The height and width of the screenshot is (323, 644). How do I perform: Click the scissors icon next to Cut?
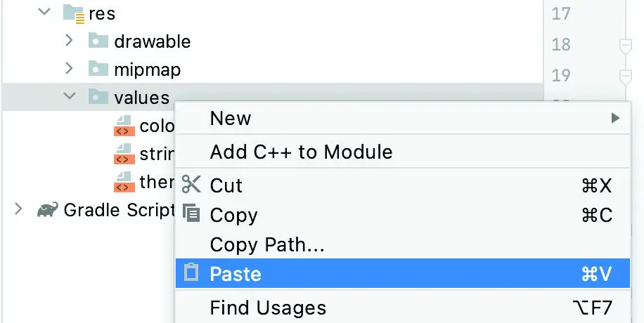(191, 184)
